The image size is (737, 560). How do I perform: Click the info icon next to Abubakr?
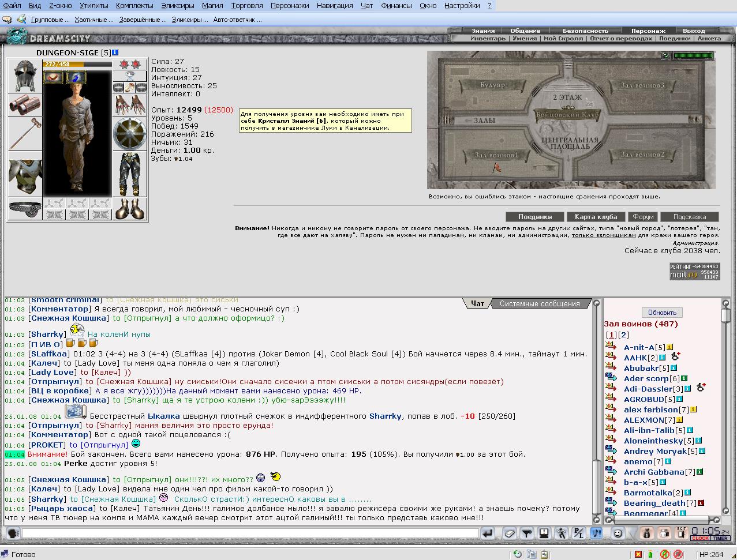(674, 368)
